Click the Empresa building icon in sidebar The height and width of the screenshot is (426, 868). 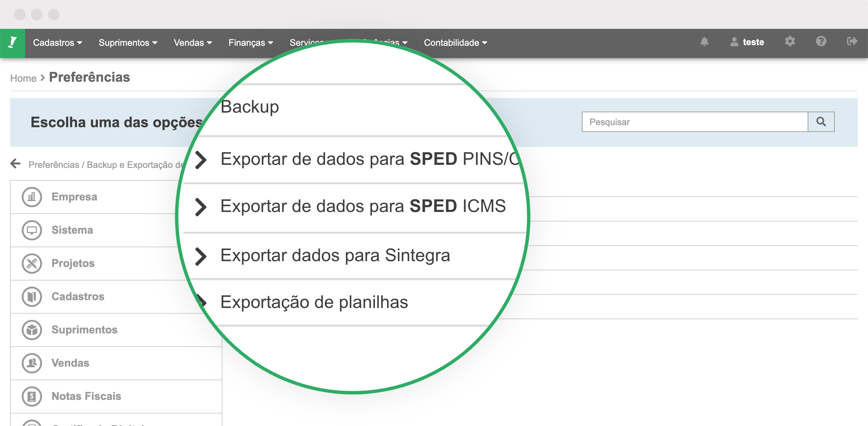32,196
